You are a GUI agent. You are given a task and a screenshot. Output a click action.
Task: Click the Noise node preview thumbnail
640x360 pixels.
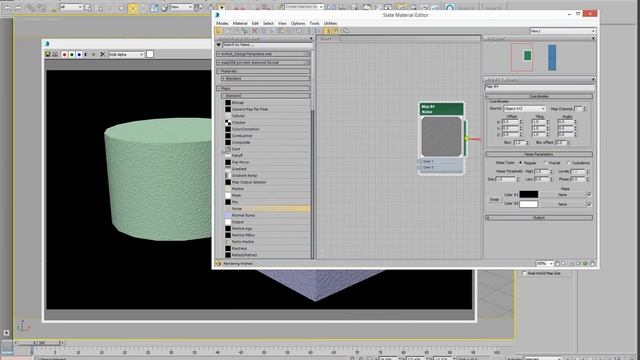point(441,137)
